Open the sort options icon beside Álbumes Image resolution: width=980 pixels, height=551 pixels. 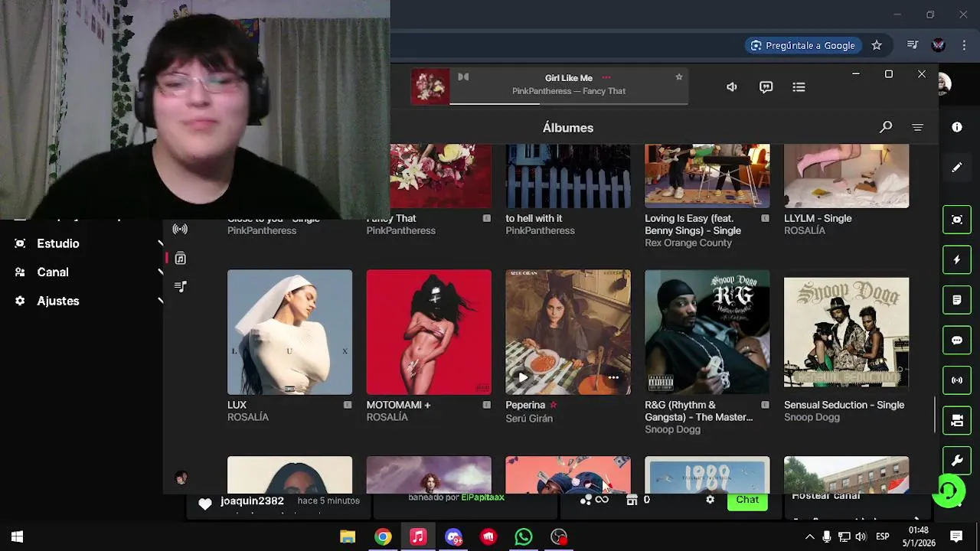tap(917, 127)
